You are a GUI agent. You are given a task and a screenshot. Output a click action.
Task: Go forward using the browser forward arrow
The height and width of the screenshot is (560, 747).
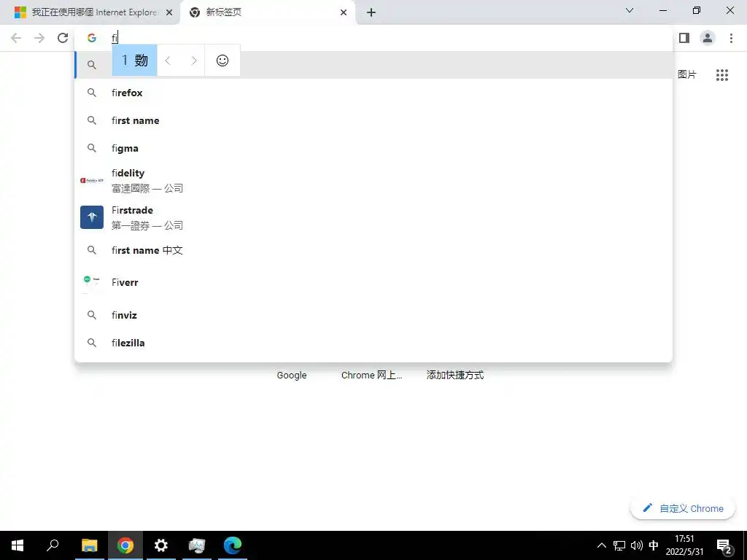[39, 38]
